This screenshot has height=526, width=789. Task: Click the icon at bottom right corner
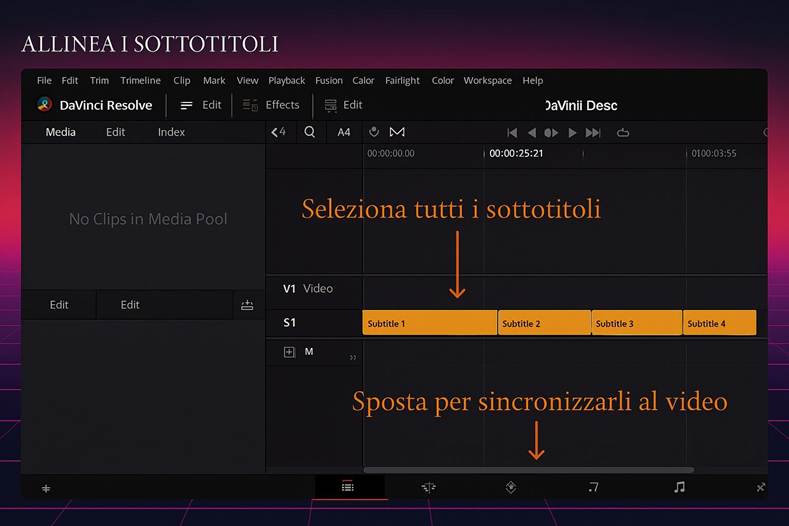pos(760,487)
